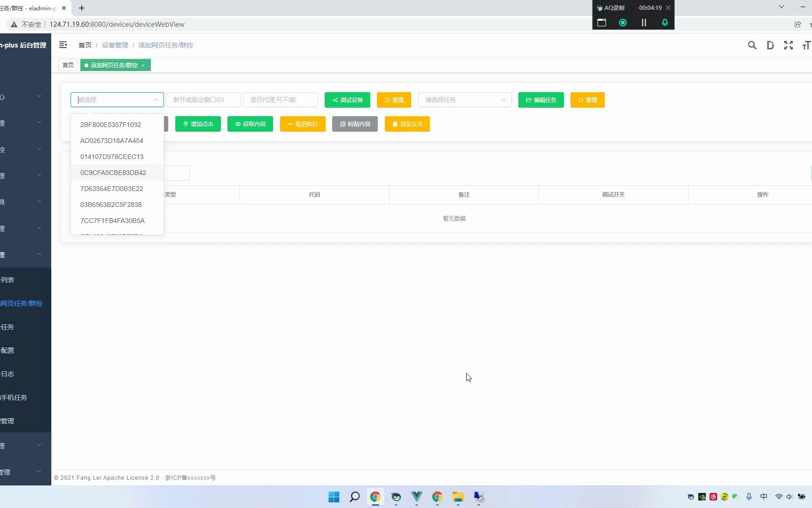The height and width of the screenshot is (508, 812).
Task: Open the 请选择任务 dropdown
Action: point(465,100)
